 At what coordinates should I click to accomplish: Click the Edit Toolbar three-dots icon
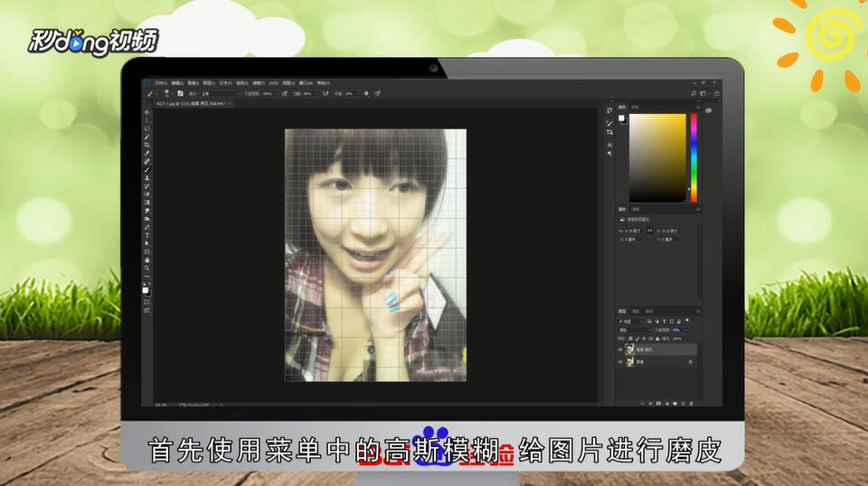point(146,276)
